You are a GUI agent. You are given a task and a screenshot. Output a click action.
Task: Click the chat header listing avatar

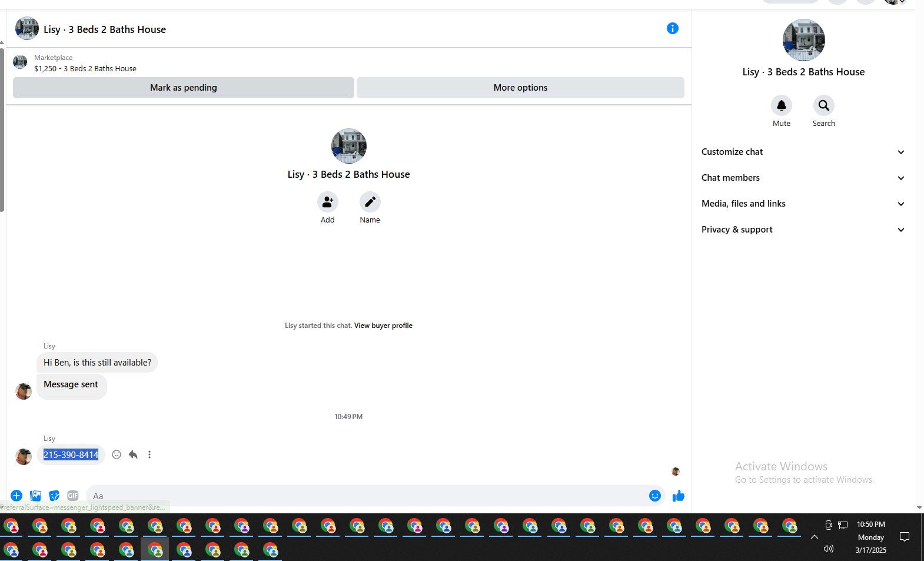pos(27,28)
